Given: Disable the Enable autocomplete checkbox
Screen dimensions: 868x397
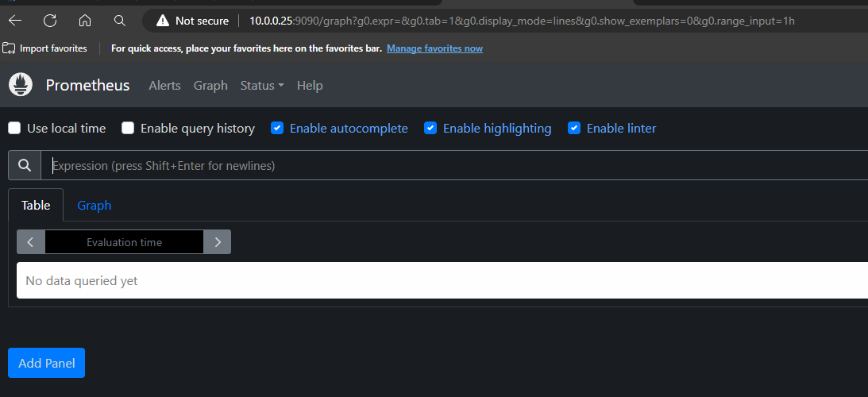Looking at the screenshot, I should pos(277,128).
